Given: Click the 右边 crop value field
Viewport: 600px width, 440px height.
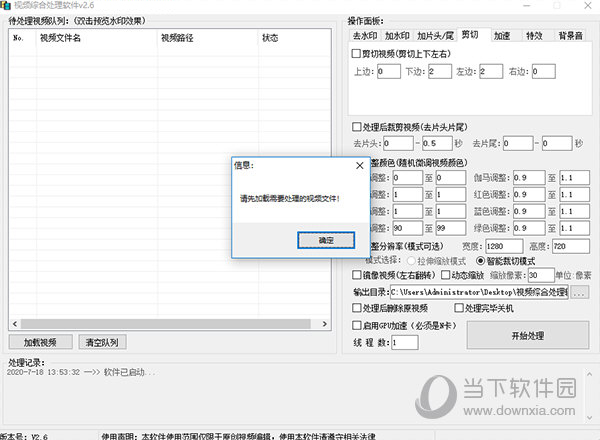Looking at the screenshot, I should (x=543, y=71).
